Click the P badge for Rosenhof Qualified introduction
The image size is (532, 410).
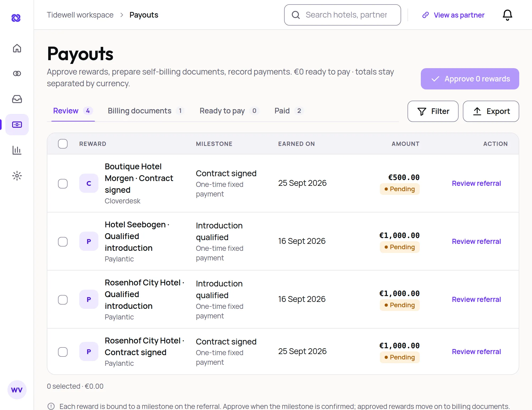[89, 299]
